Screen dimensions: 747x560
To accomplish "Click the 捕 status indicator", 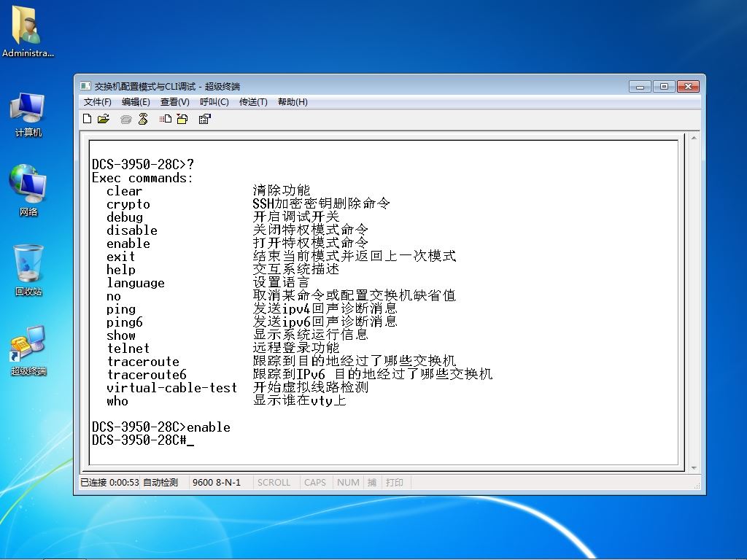I will coord(372,483).
